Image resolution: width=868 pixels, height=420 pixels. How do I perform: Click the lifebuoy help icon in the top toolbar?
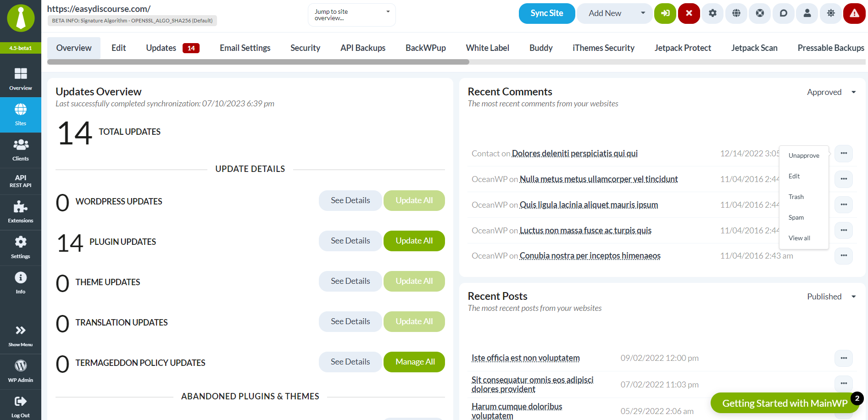point(760,13)
